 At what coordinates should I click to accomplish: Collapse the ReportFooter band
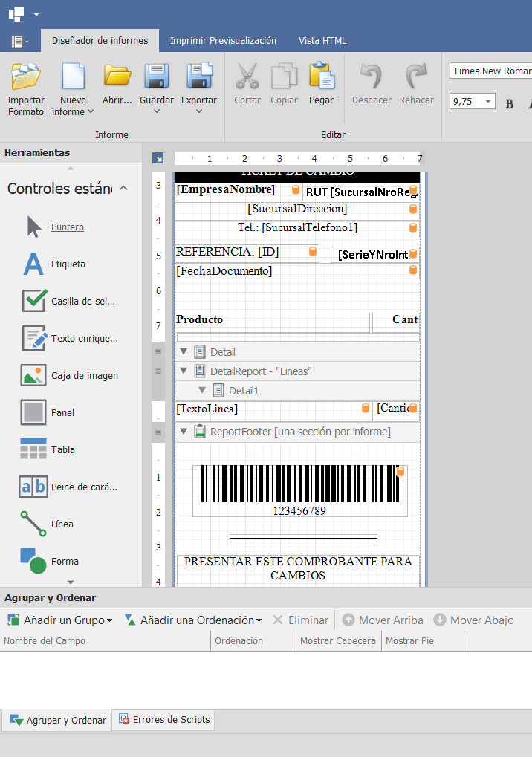(x=184, y=431)
